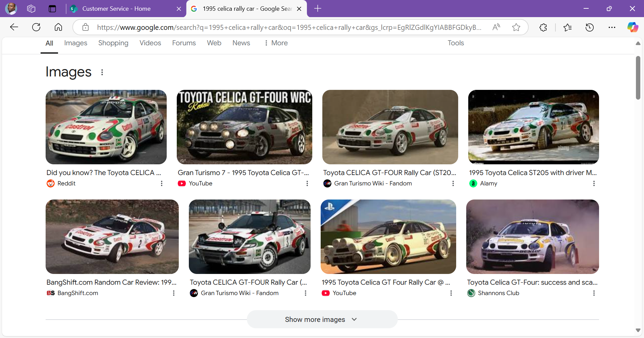Viewport: 644px width, 338px height.
Task: Open options menu for BangShift.com result
Action: coord(174,293)
